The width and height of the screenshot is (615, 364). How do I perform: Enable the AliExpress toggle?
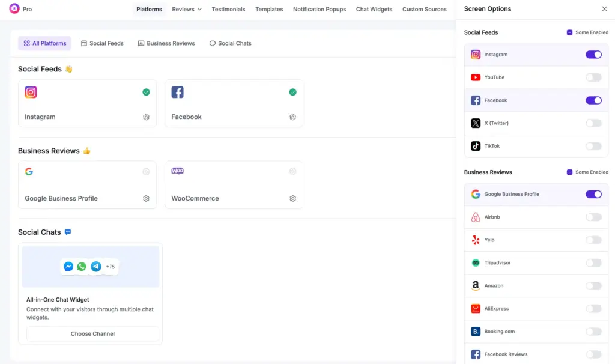pyautogui.click(x=593, y=309)
